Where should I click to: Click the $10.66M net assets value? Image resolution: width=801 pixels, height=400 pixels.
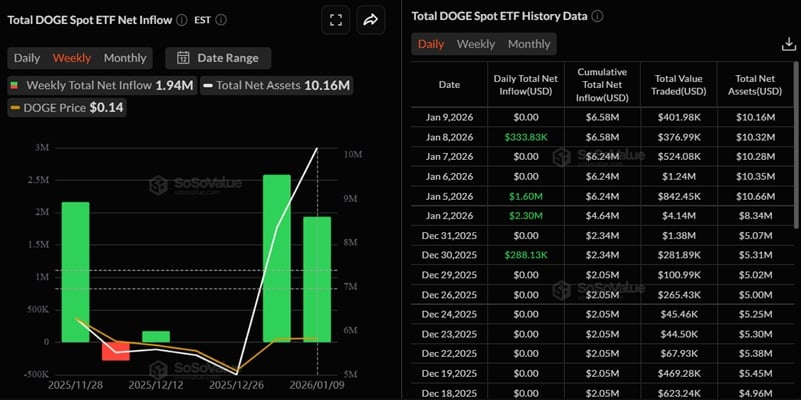[756, 196]
